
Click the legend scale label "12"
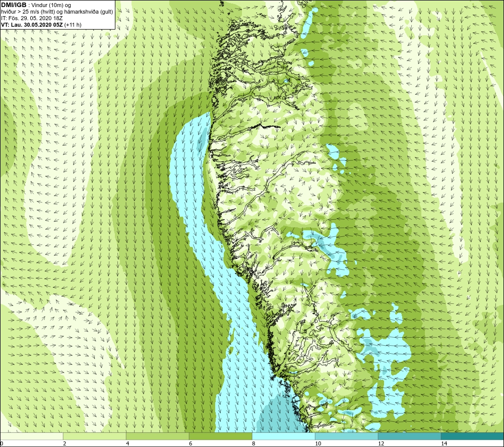pyautogui.click(x=381, y=443)
